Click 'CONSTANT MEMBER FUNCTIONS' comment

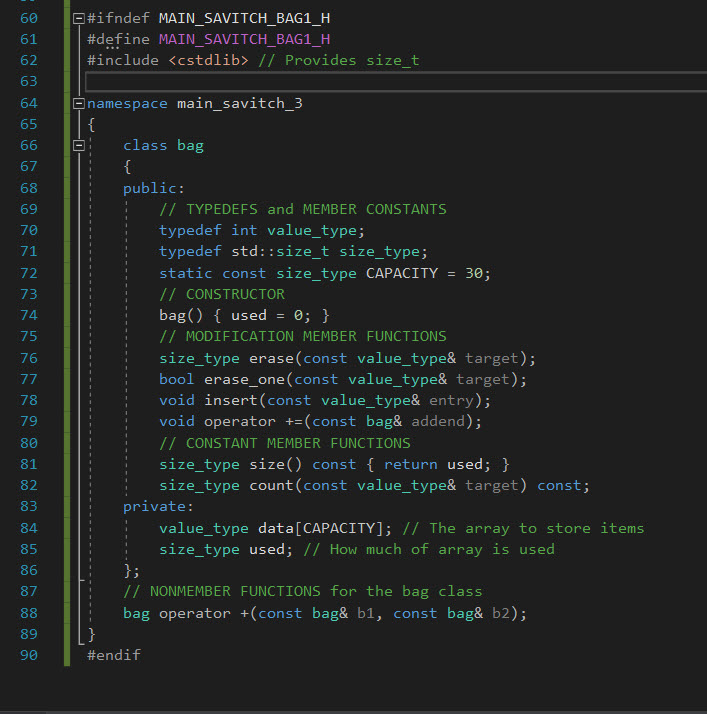285,443
